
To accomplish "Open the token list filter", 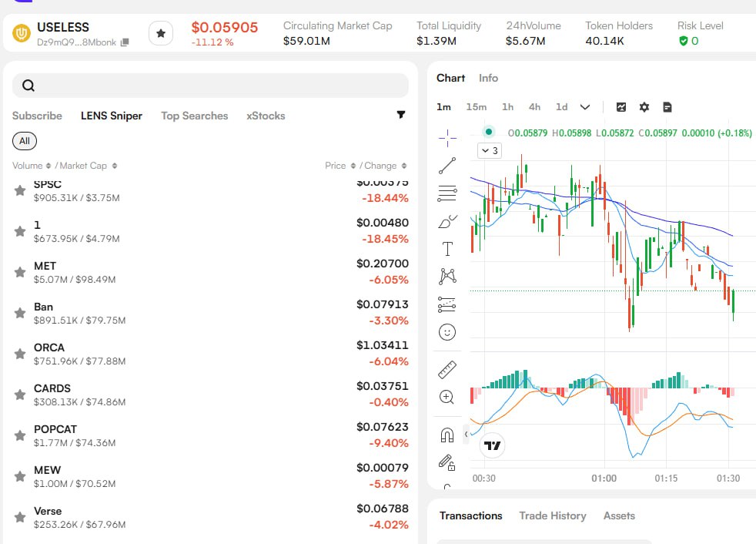I will (x=400, y=114).
